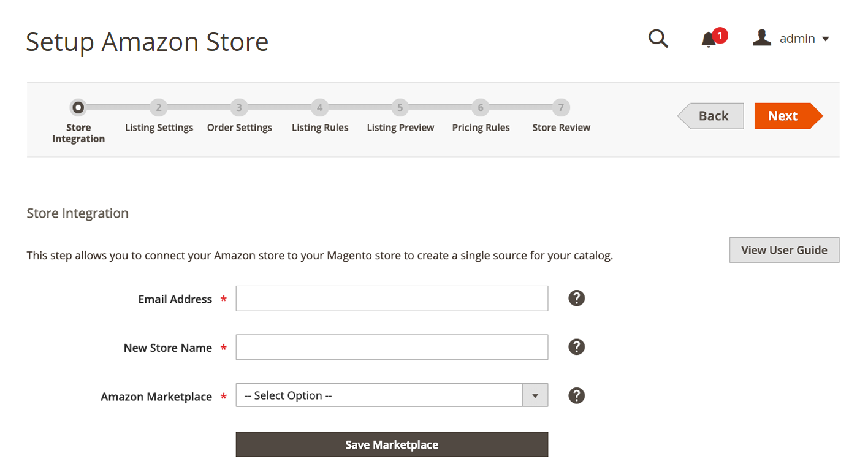Open step 7 Store Review
The height and width of the screenshot is (472, 868).
561,108
